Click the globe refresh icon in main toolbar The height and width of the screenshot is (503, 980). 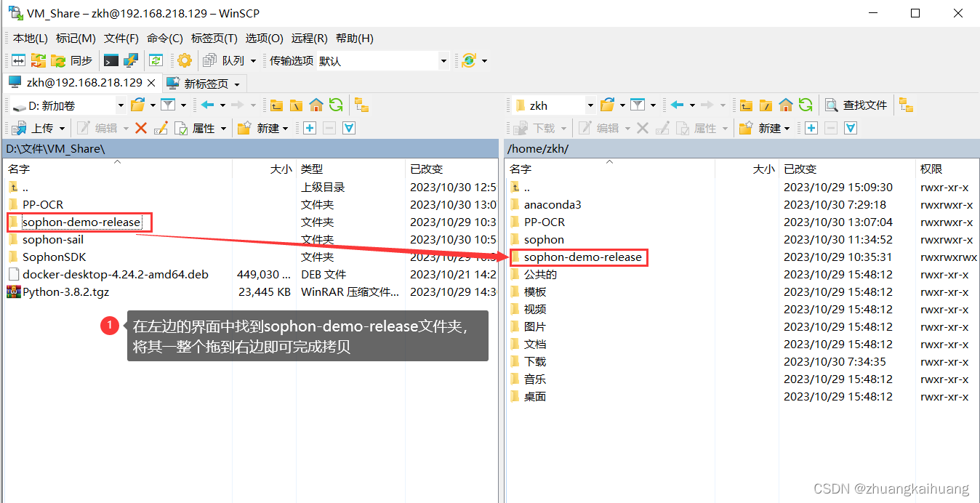click(469, 60)
